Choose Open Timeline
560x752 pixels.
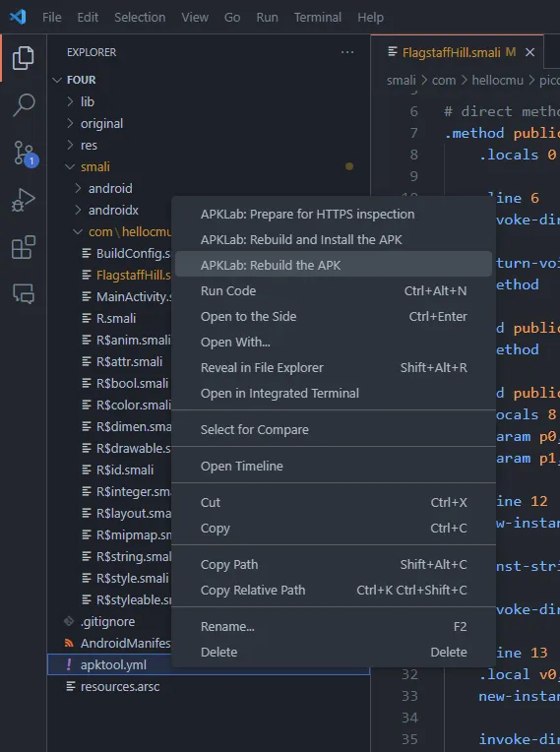[x=334, y=466]
